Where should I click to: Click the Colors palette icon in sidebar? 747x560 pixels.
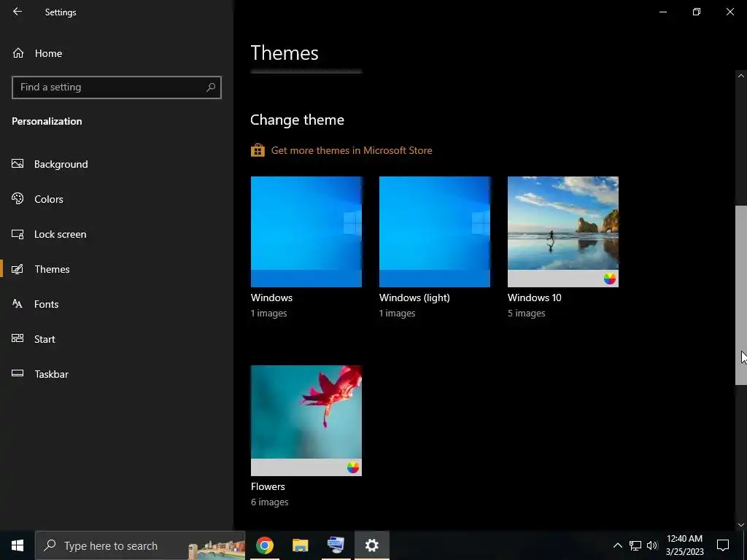[x=18, y=198]
